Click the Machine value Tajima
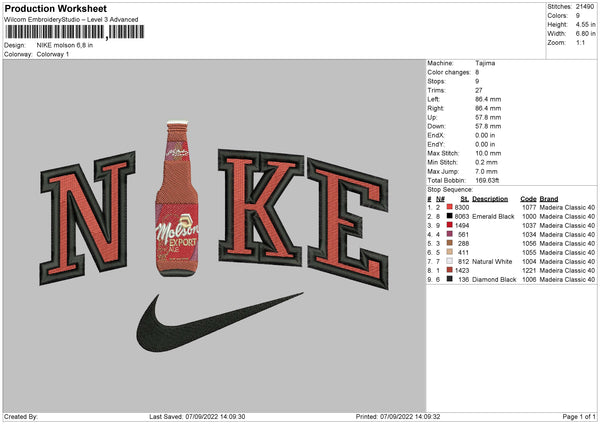The width and height of the screenshot is (600, 424). click(485, 63)
